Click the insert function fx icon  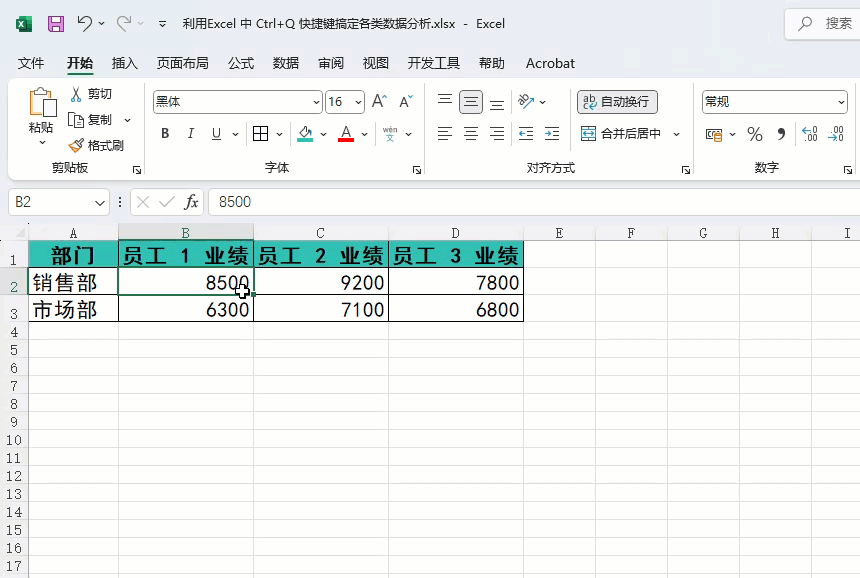coord(191,202)
